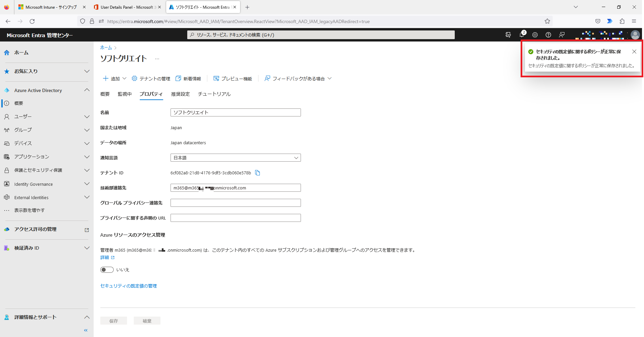Expand the デバイス menu chevron
The image size is (644, 337).
87,144
